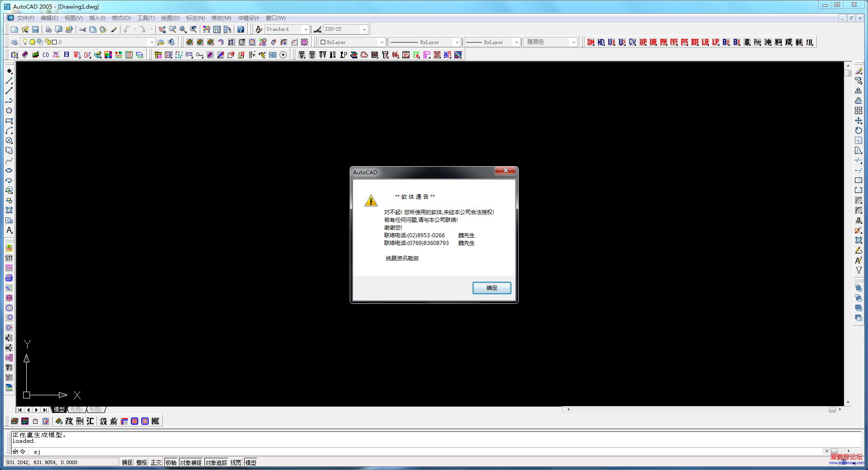Open AutoCAD Help with the question mark icon
This screenshot has width=868, height=470.
click(241, 29)
